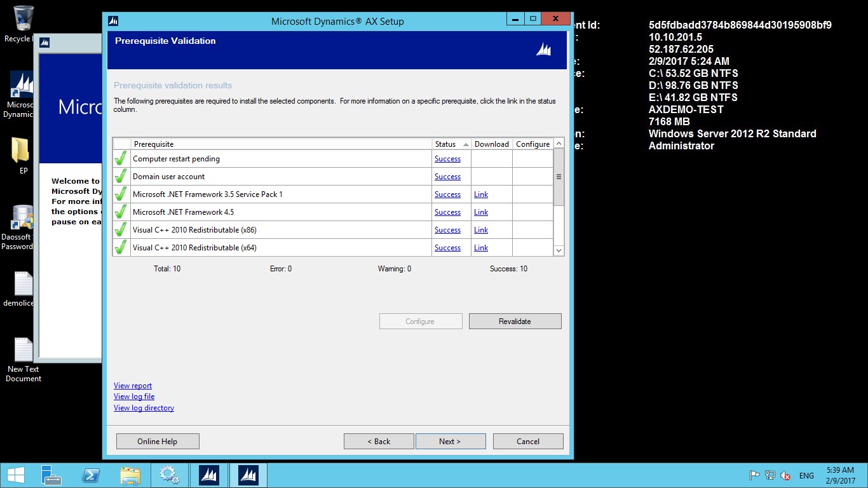
Task: Switch to second Dynamics AX taskbar window
Action: (x=248, y=475)
